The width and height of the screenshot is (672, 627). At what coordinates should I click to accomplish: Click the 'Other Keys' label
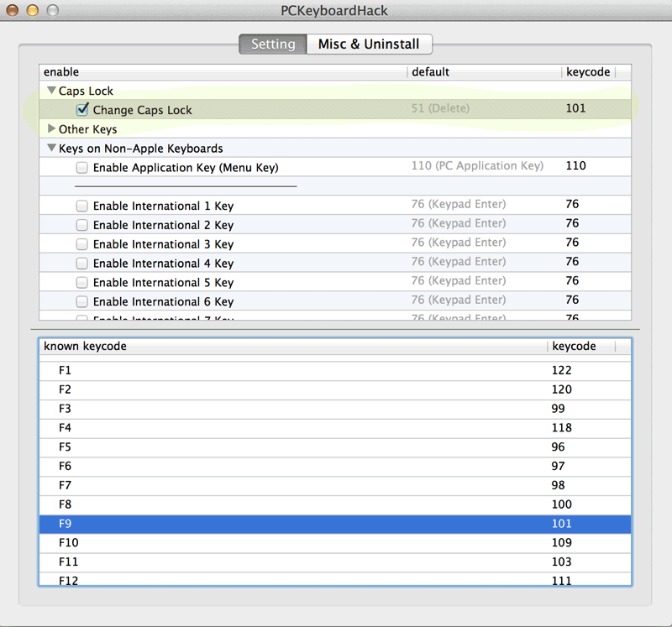(88, 129)
